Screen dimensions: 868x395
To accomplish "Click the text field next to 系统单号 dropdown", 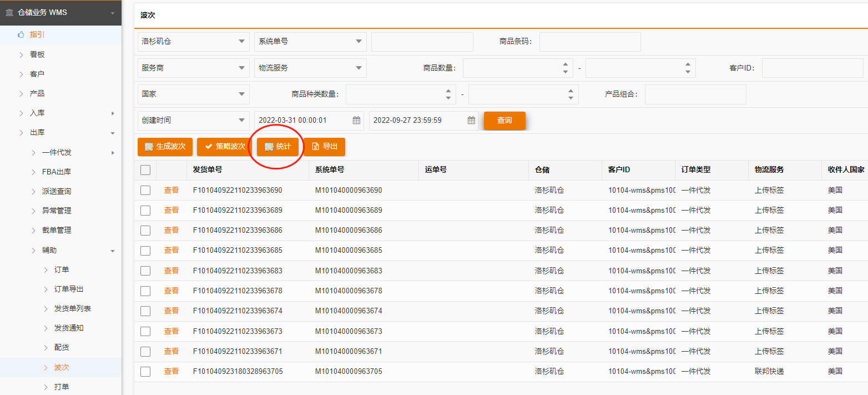I will point(422,42).
